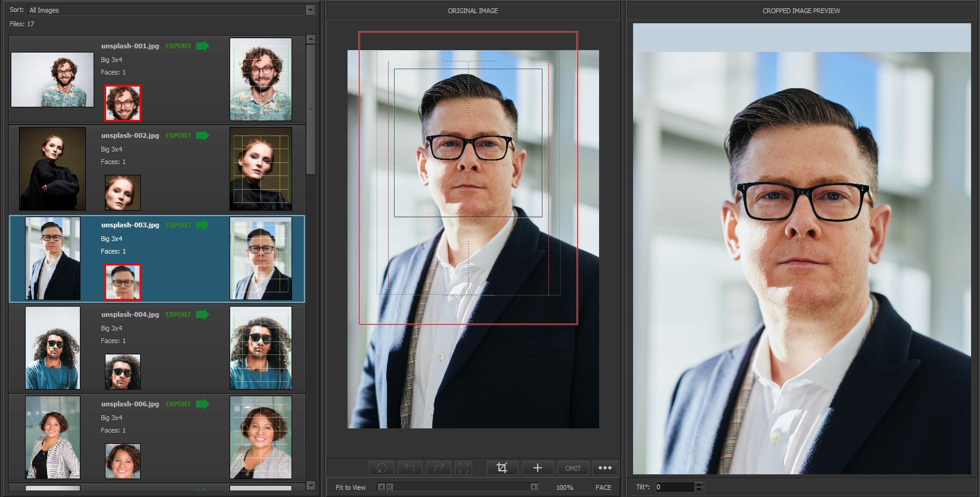Toggle face thumbnail under unsplash-001.jpg
The image size is (980, 497).
pyautogui.click(x=123, y=103)
